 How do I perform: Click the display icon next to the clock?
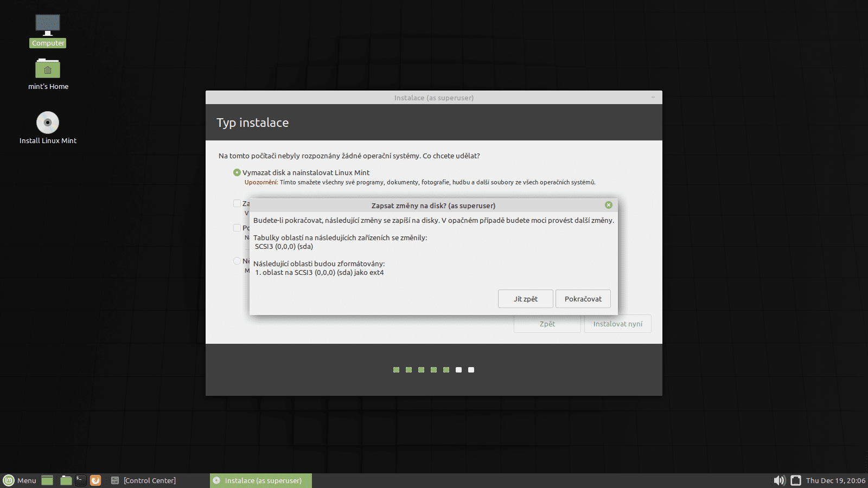(795, 480)
